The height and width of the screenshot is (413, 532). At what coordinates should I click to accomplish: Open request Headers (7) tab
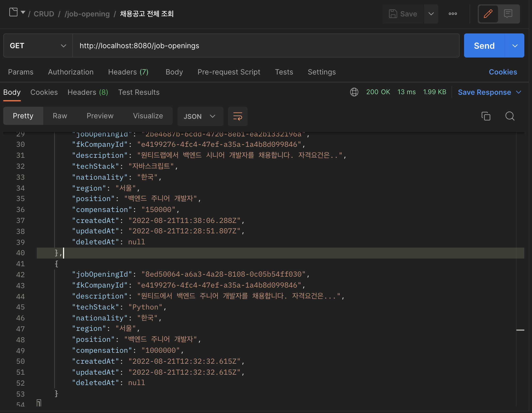coord(128,72)
